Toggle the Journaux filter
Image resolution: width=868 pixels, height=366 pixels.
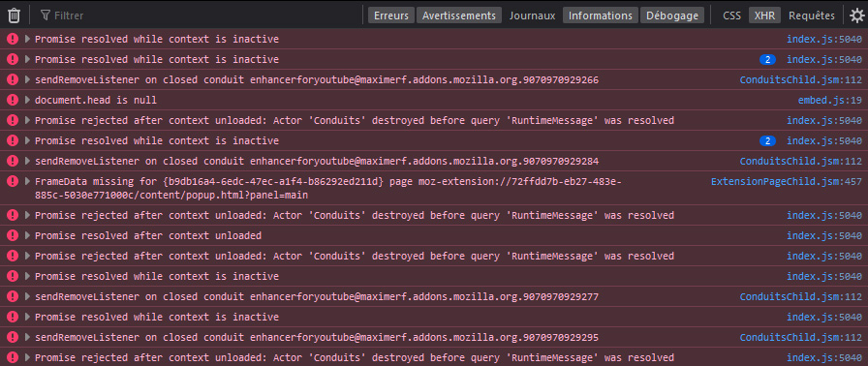[532, 15]
